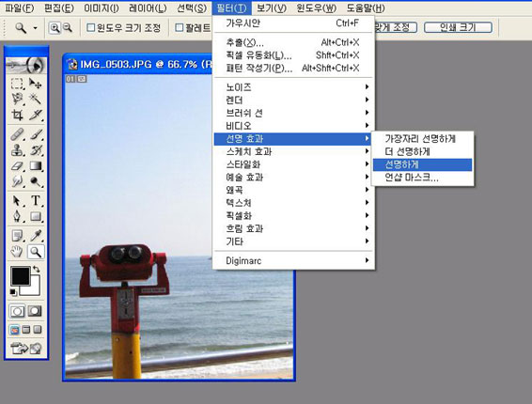Screen dimensions: 532x404
Task: Switch to Quick Mask mode button
Action: (x=35, y=311)
